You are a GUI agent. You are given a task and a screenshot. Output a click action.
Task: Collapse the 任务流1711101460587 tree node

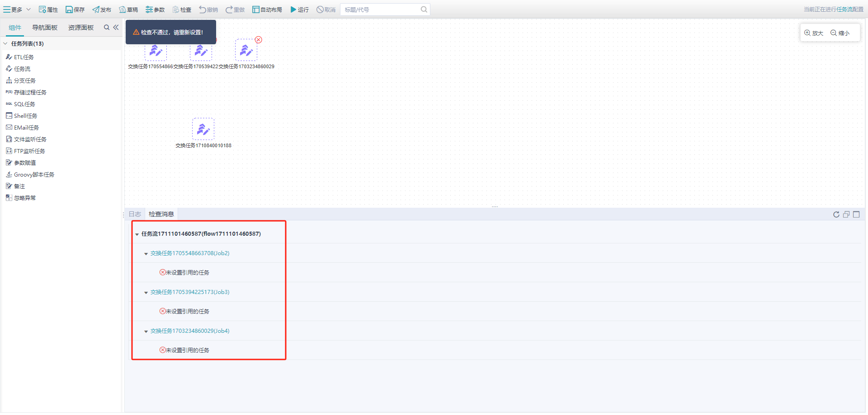(137, 234)
